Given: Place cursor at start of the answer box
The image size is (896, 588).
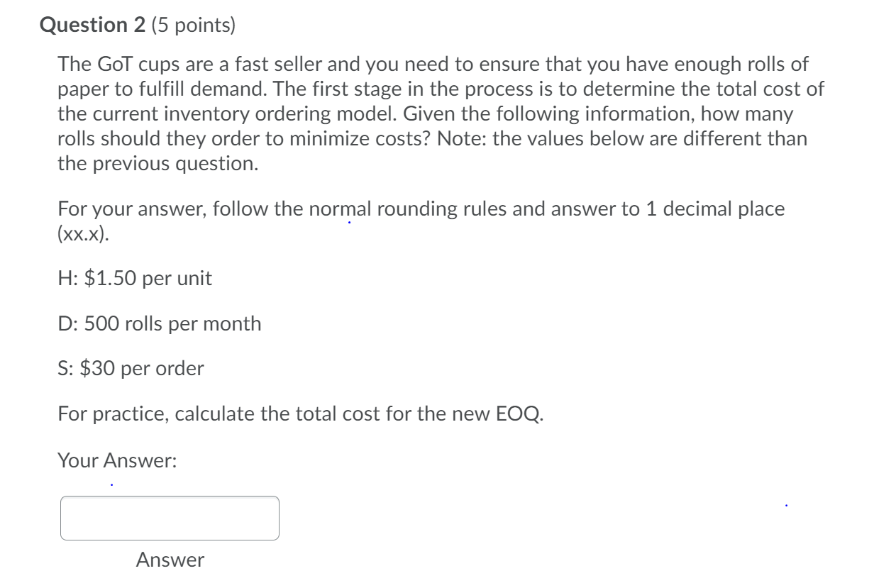Looking at the screenshot, I should 71,518.
